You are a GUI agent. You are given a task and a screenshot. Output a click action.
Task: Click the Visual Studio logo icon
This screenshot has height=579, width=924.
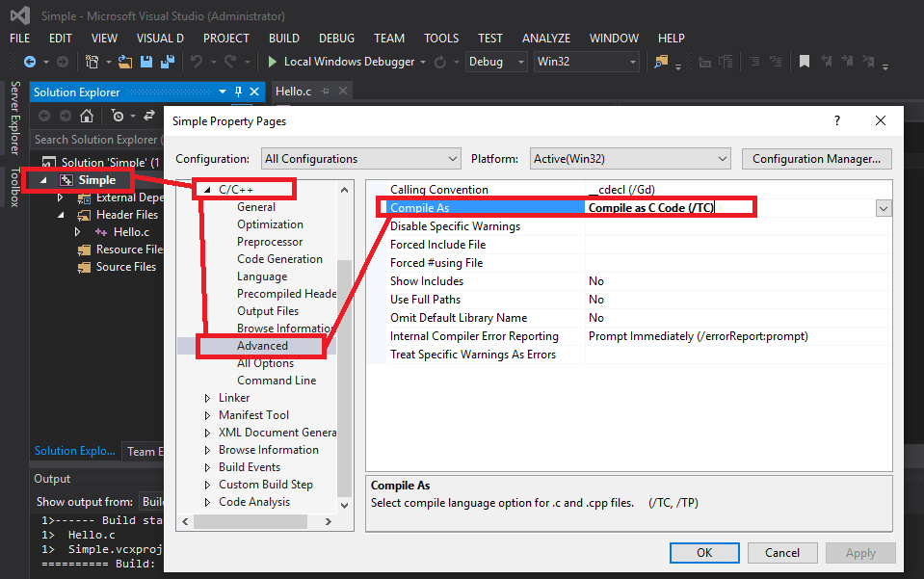tap(20, 15)
